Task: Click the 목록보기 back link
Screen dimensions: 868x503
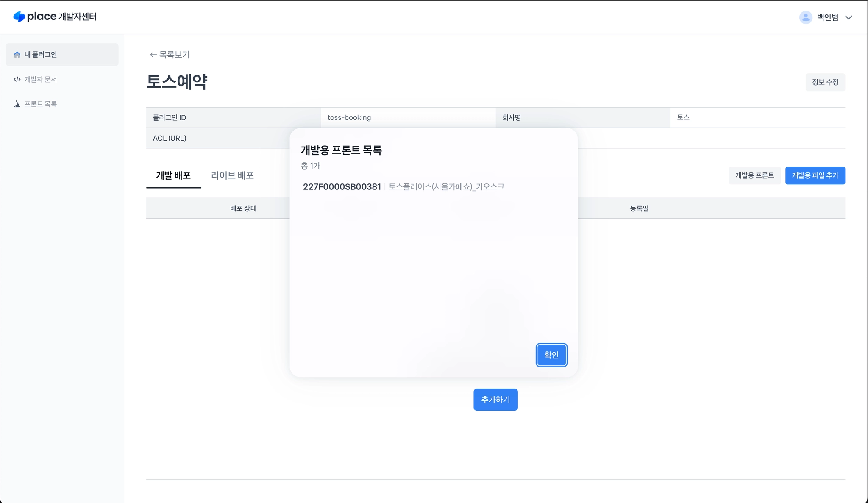Action: coord(174,55)
